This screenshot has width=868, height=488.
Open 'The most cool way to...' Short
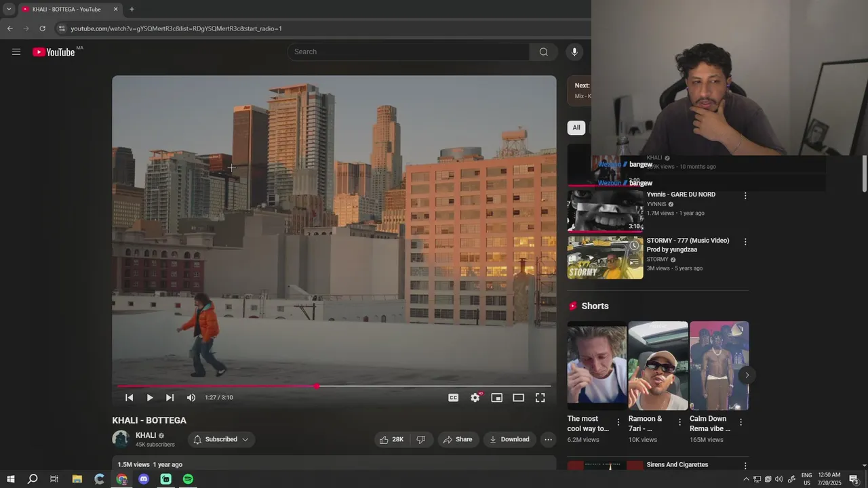(x=597, y=366)
